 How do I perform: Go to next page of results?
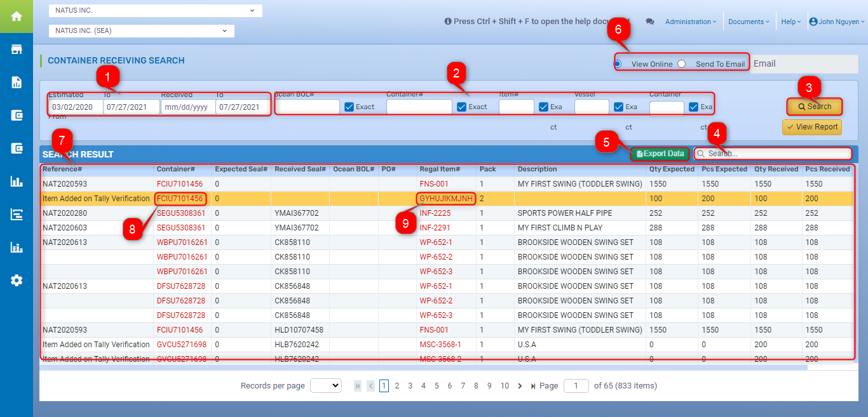tap(520, 386)
